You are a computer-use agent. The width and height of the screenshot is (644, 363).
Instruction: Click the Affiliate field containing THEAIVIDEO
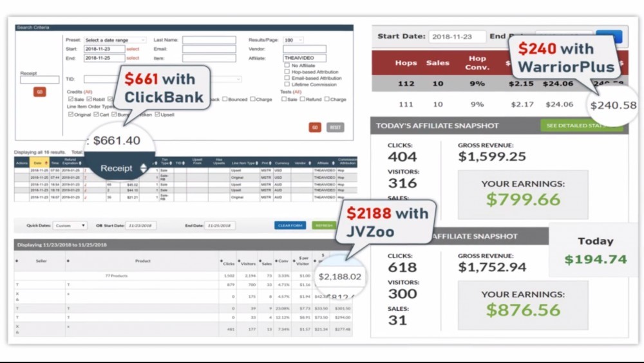pyautogui.click(x=305, y=58)
